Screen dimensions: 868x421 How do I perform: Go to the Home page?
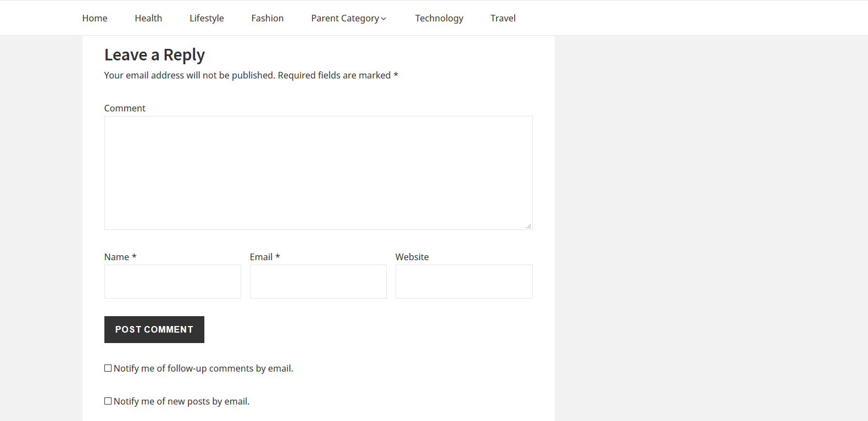pos(94,18)
